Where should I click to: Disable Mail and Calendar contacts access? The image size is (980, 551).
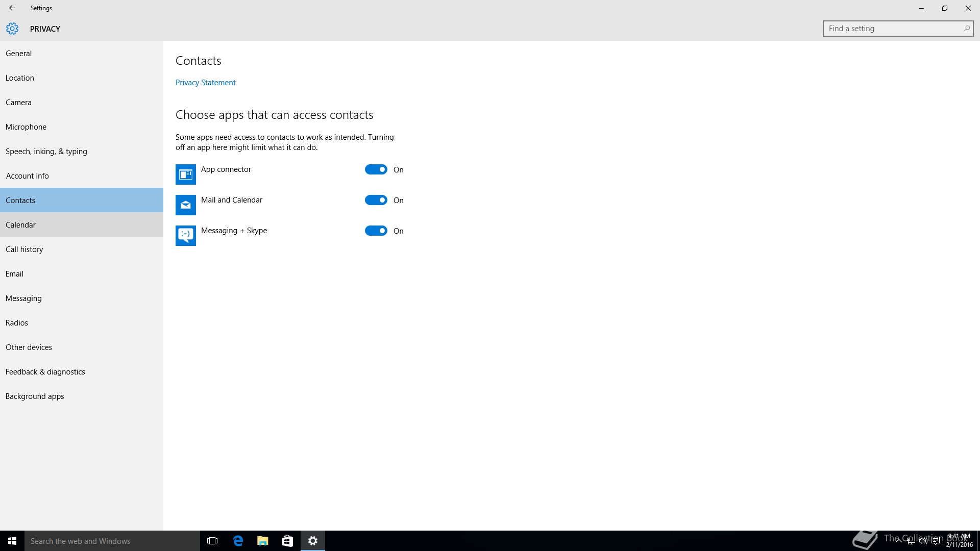(x=376, y=201)
